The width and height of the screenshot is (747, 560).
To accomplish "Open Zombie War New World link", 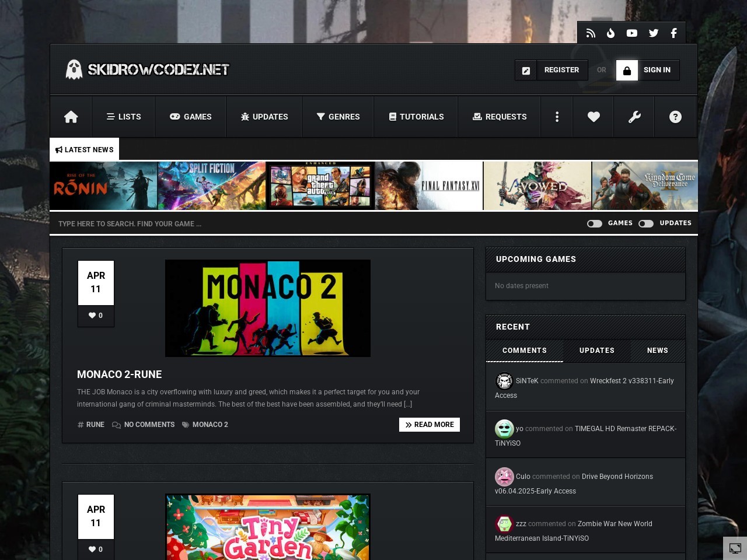I will point(574,531).
